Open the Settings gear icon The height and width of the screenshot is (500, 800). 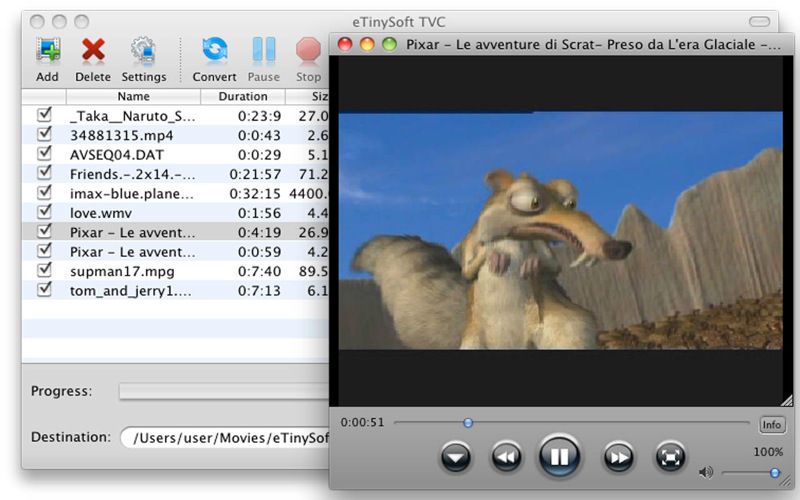(x=143, y=51)
